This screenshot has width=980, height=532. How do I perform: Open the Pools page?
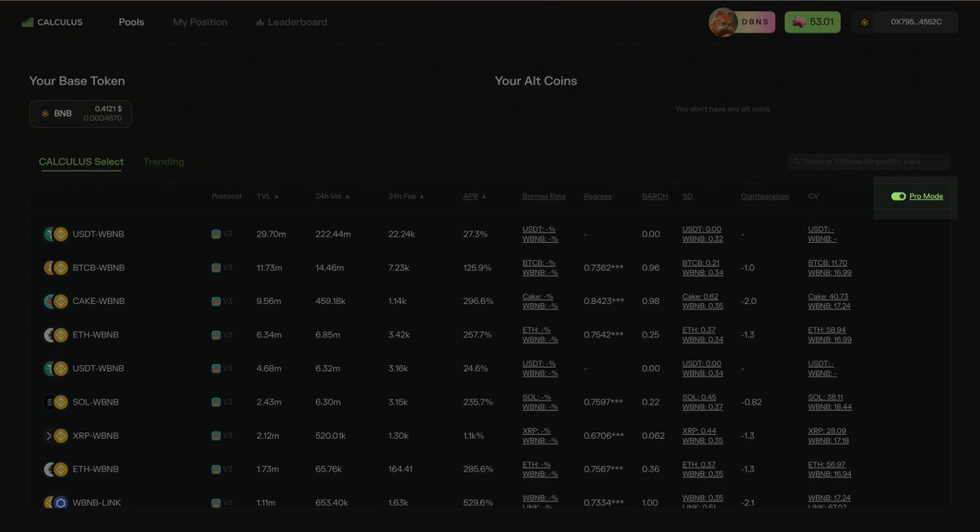131,22
